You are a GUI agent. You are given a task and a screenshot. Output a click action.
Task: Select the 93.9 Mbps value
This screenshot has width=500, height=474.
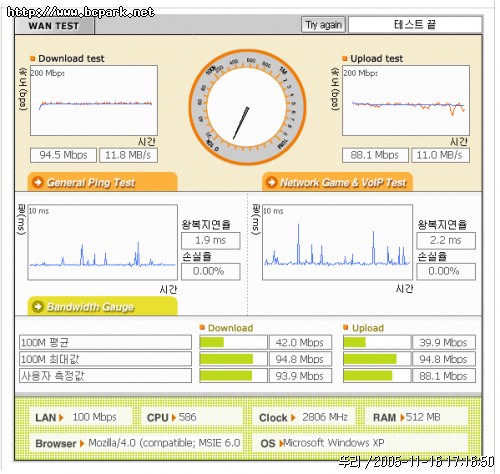click(x=300, y=376)
